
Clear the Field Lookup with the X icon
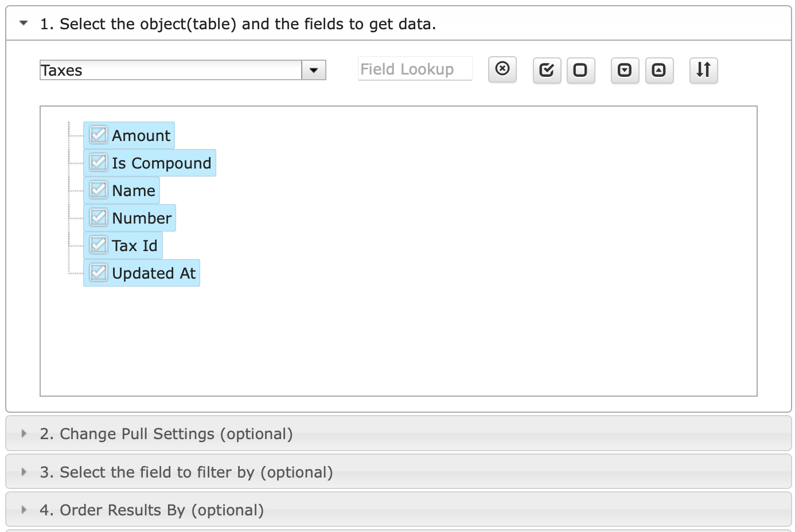[x=502, y=69]
